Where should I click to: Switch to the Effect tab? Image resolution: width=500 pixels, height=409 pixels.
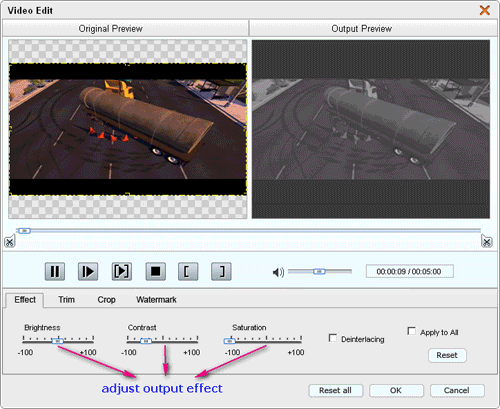[25, 300]
